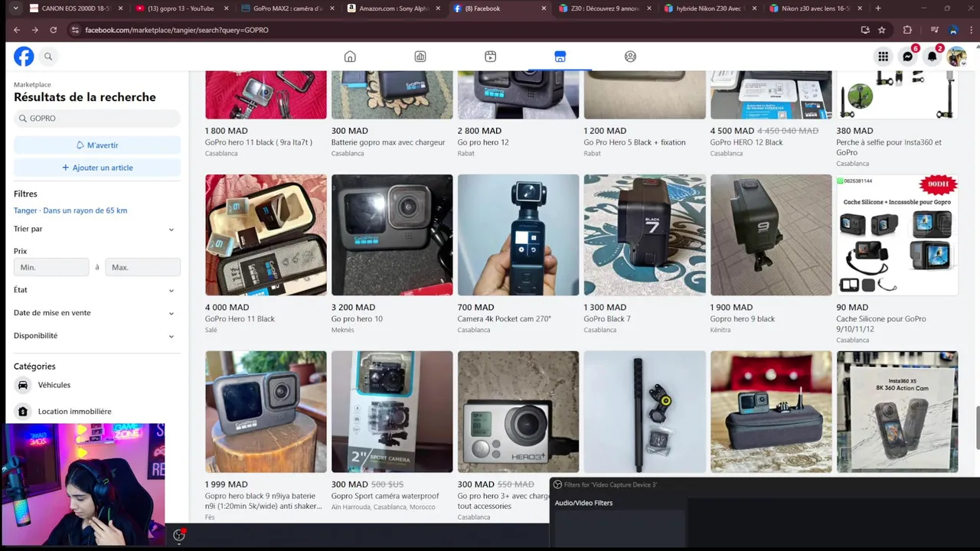
Task: Click the install/cast icon in address bar
Action: tap(865, 30)
